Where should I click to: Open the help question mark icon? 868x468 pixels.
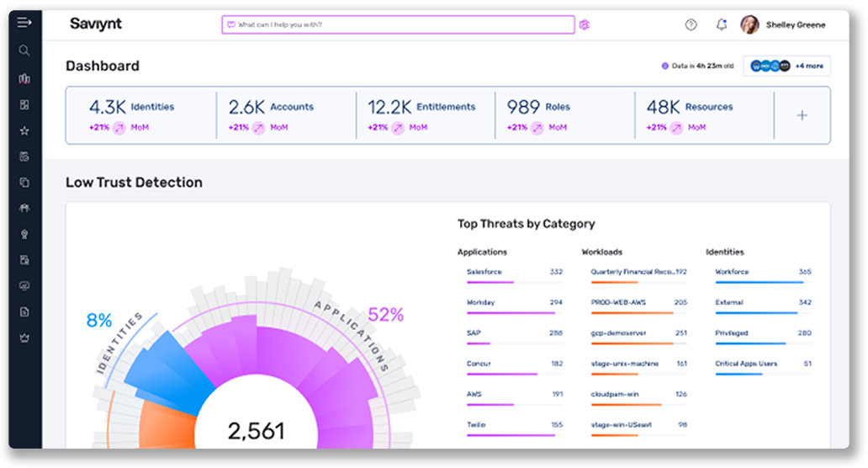pyautogui.click(x=691, y=25)
